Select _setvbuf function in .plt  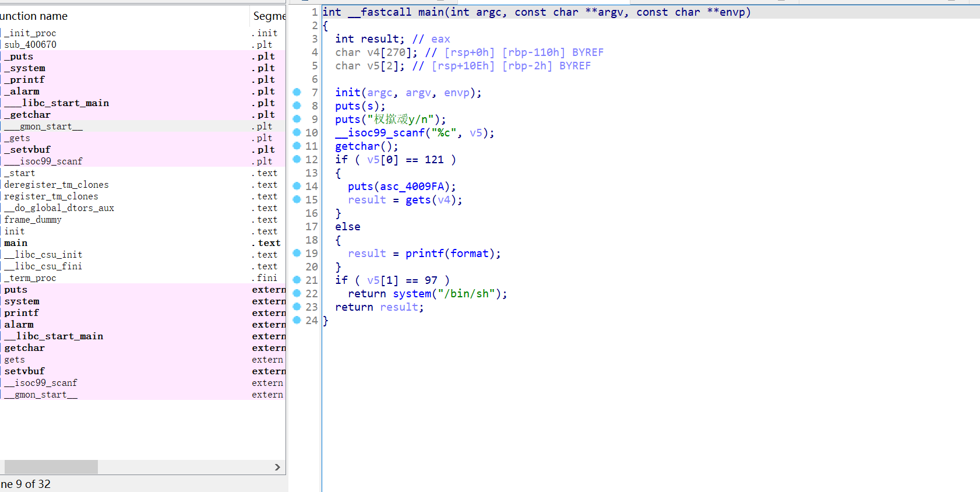[143, 150]
